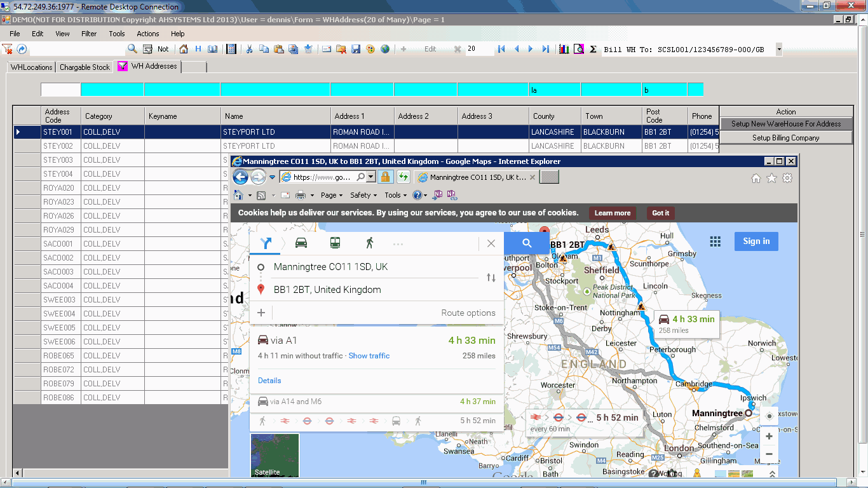The image size is (868, 488).
Task: Click the bar chart icon in toolbar
Action: pos(564,49)
